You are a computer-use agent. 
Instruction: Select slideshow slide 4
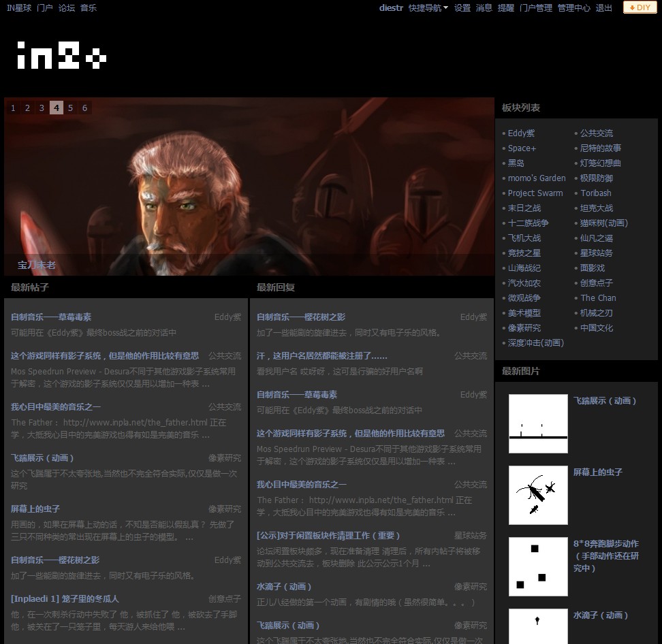56,108
